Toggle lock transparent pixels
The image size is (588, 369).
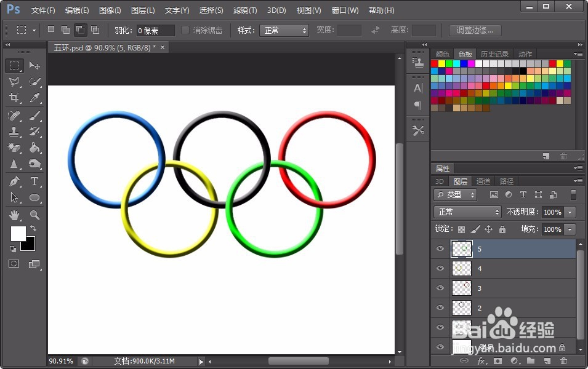[462, 229]
